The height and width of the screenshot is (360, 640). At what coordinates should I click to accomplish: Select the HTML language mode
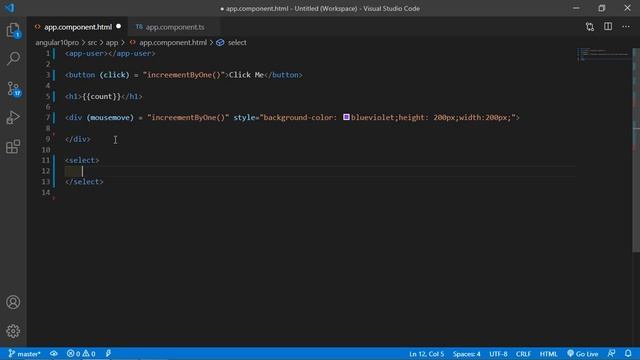pos(548,354)
